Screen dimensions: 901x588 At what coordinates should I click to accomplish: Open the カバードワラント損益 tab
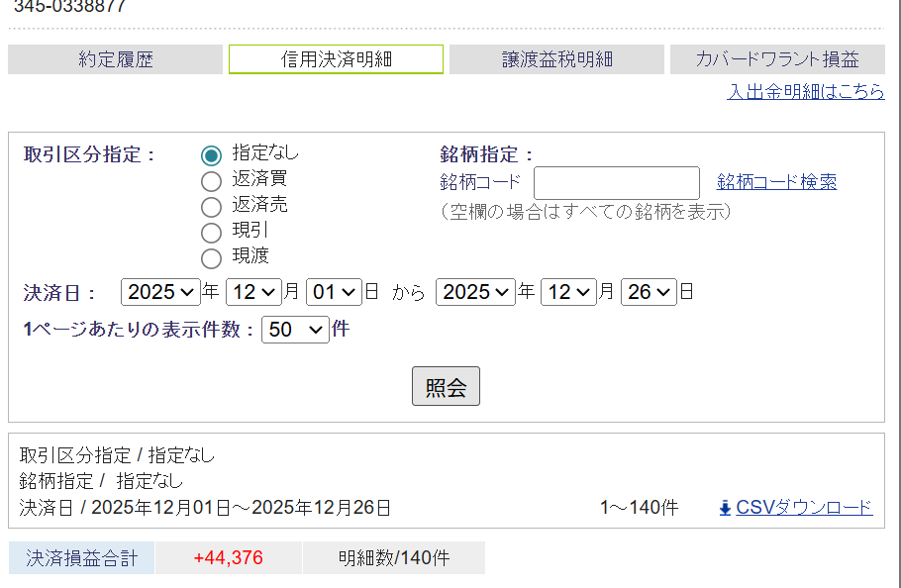pos(777,59)
